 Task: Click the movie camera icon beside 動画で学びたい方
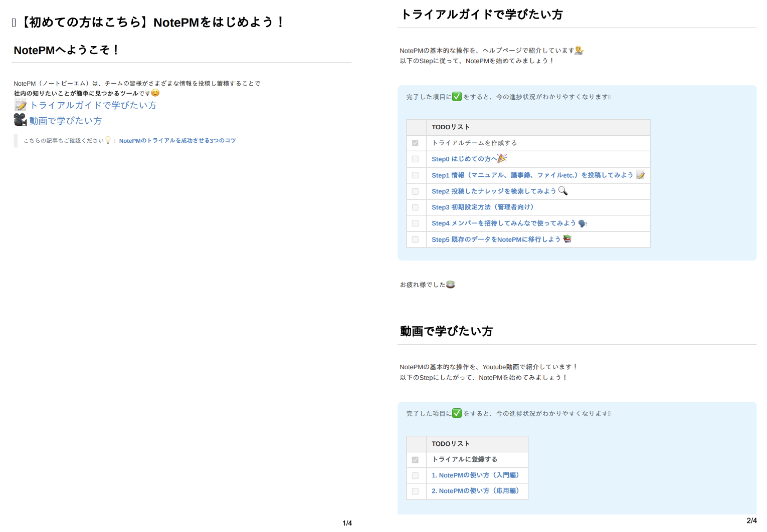pos(19,120)
